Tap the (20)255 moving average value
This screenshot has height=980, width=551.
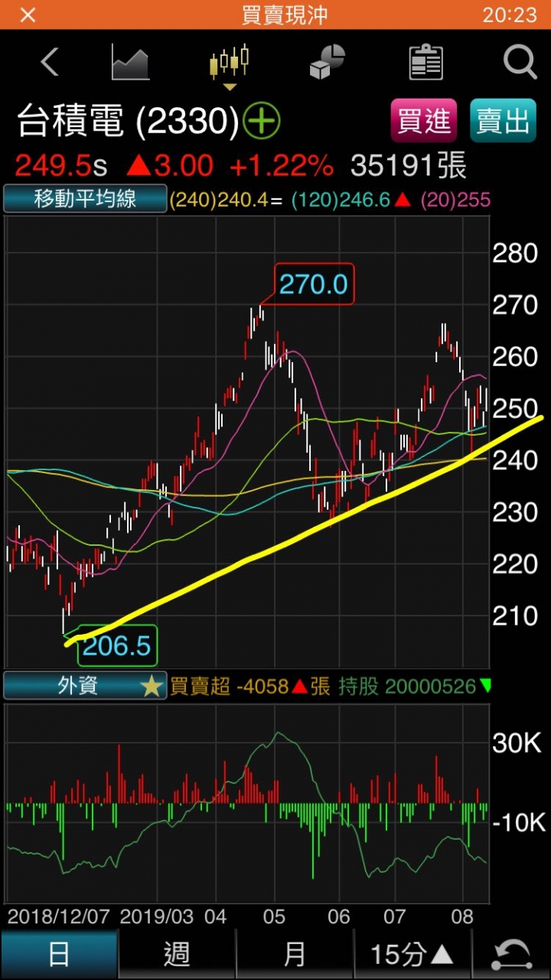[x=455, y=201]
